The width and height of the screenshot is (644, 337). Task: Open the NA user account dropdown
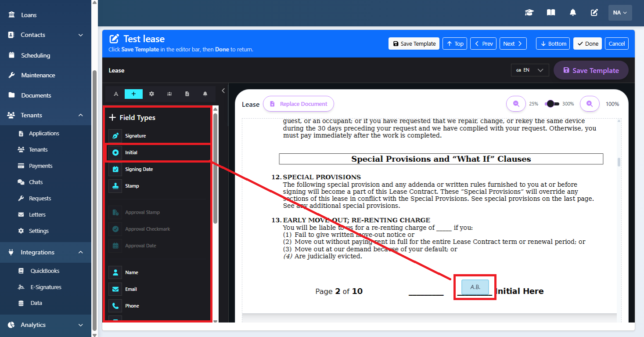pyautogui.click(x=620, y=13)
